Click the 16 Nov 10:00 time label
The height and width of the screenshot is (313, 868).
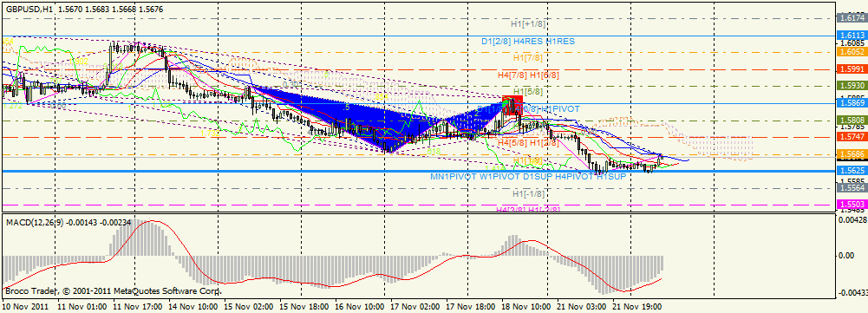(359, 306)
